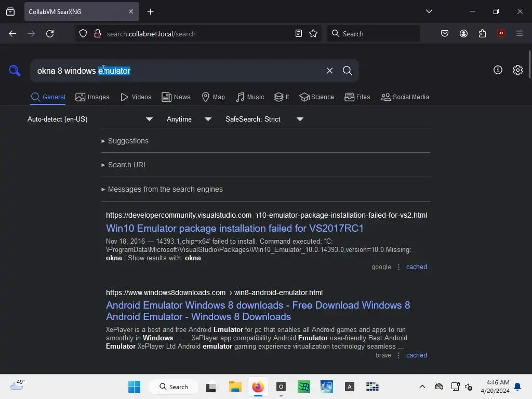
Task: Open Task View on taskbar
Action: (211, 387)
